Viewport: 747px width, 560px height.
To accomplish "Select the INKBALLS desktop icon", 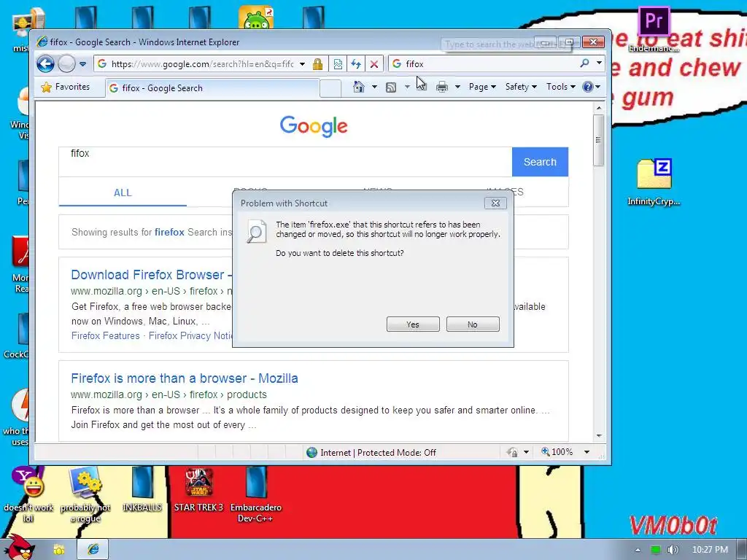I will (142, 489).
